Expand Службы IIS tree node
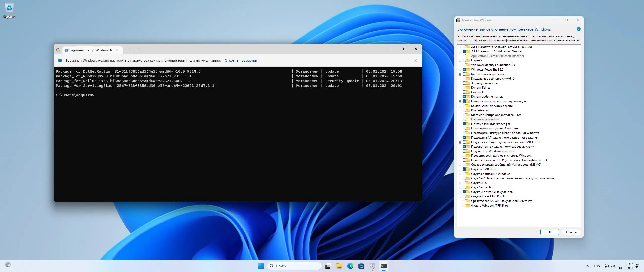The image size is (644, 272). pos(460,183)
